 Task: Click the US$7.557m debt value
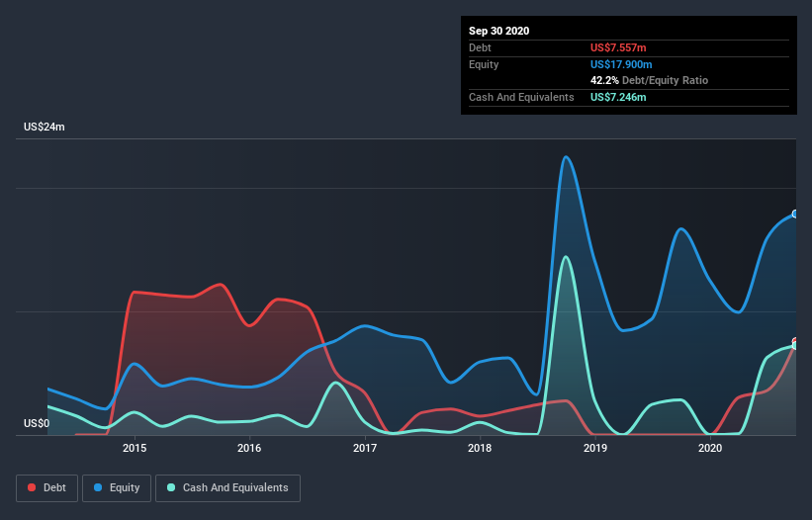tap(618, 47)
